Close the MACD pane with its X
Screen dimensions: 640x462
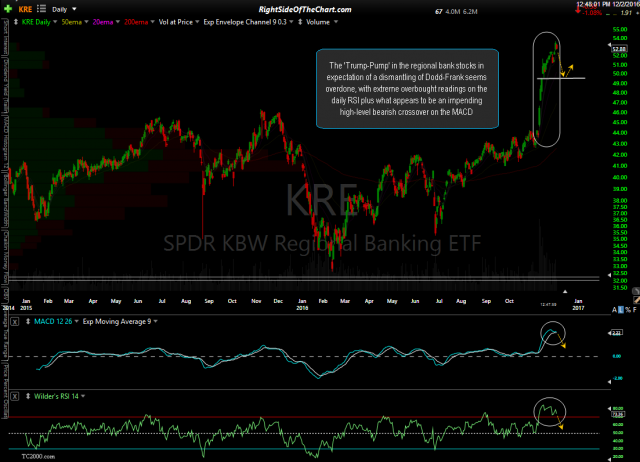coord(15,322)
